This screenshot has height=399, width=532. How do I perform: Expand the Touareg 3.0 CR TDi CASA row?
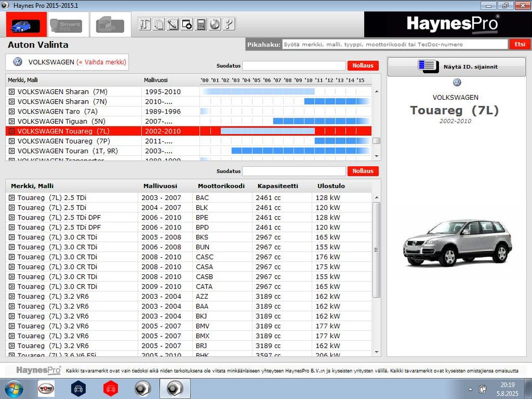pos(12,267)
